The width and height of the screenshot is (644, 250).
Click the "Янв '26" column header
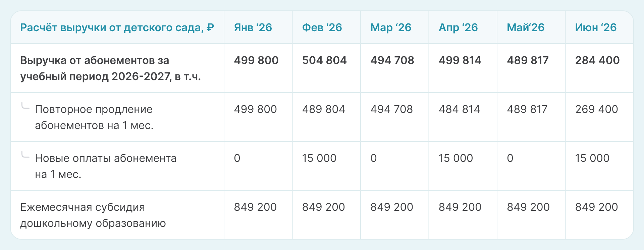253,27
